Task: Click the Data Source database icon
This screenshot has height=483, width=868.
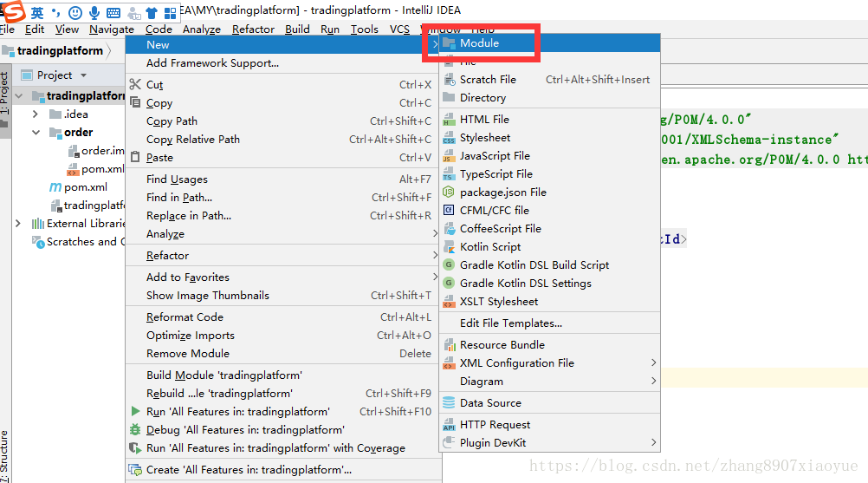Action: coord(449,402)
